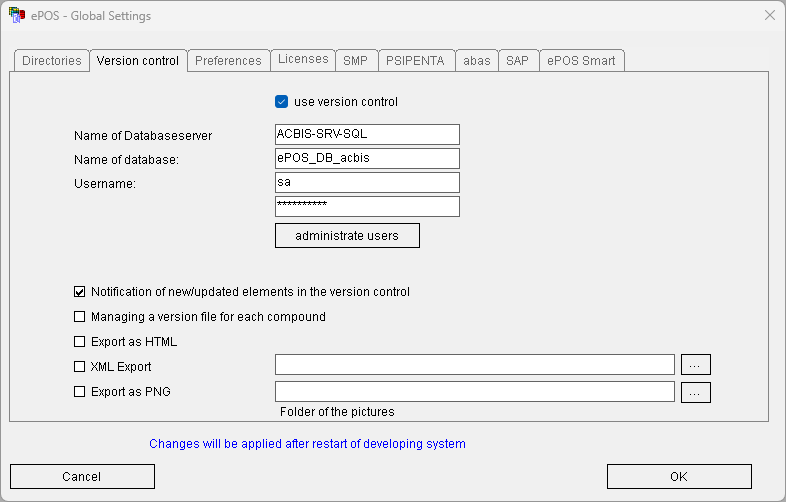Screen dimensions: 786x502
Task: Select the Version control tab
Action: pos(138,61)
